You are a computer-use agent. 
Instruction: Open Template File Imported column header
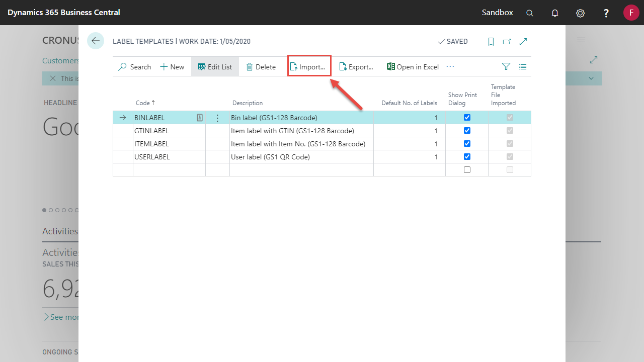504,95
